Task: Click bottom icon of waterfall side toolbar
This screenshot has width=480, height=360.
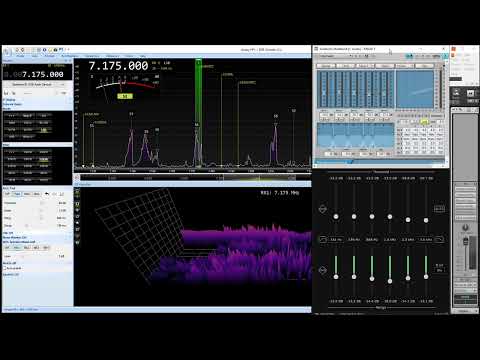Action: tap(77, 242)
